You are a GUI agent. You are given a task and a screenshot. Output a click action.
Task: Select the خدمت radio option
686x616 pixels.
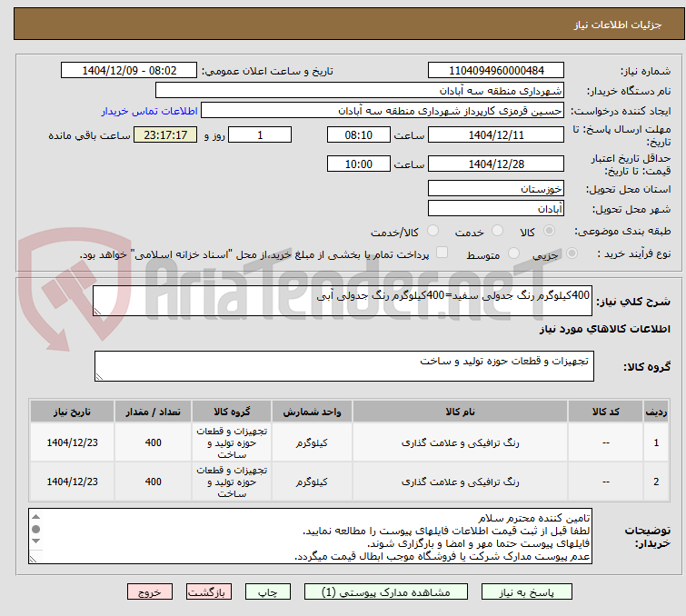click(497, 231)
